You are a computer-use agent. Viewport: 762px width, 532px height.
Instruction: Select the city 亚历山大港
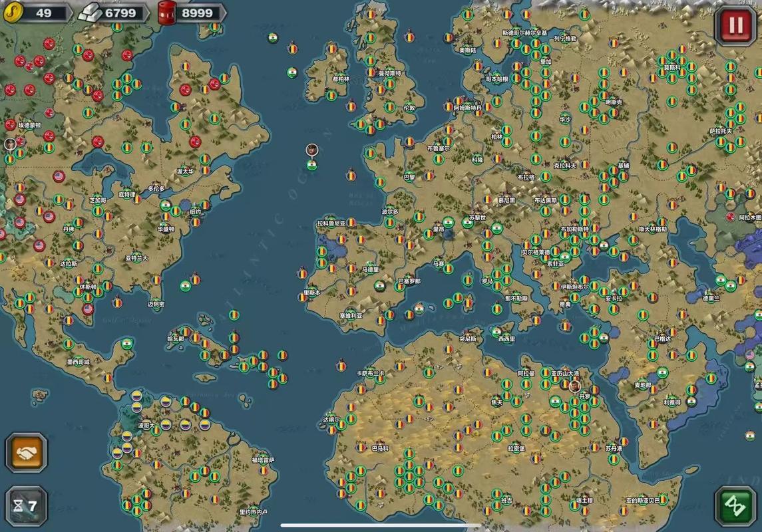[565, 374]
